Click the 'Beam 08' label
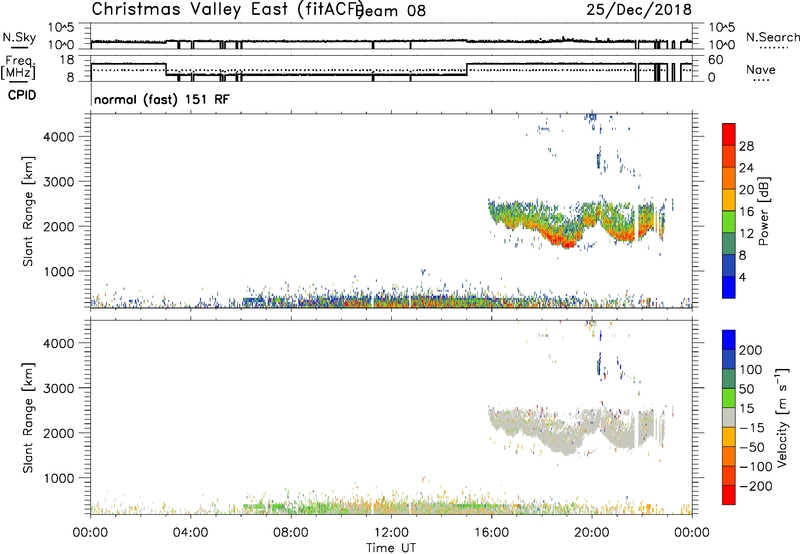Screen dimensions: 800x554 tap(391, 11)
